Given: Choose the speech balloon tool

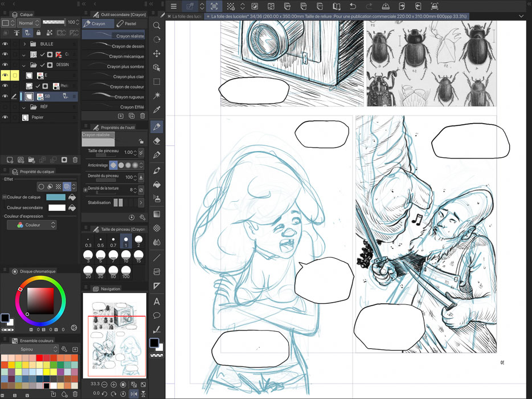Looking at the screenshot, I should [x=157, y=315].
